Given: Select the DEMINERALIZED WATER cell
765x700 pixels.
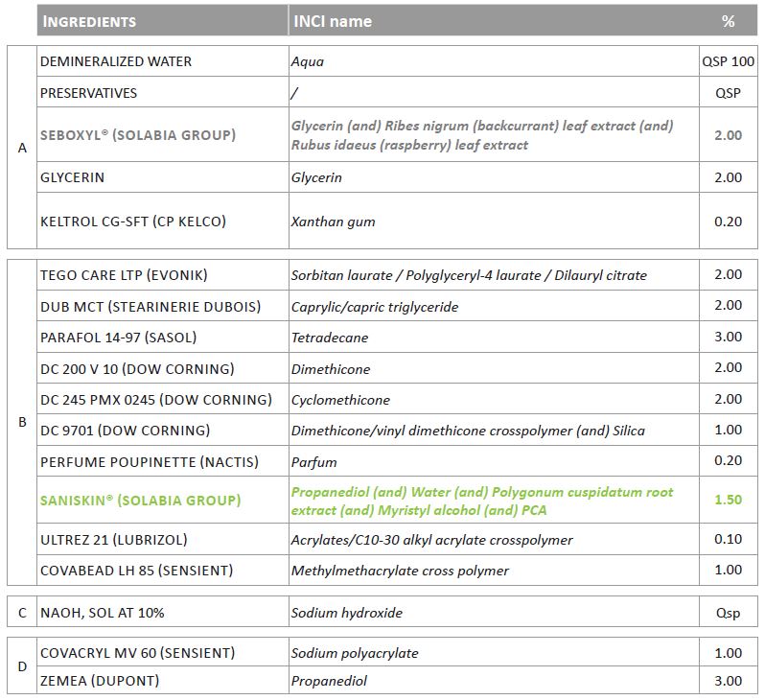Looking at the screenshot, I should 162,61.
